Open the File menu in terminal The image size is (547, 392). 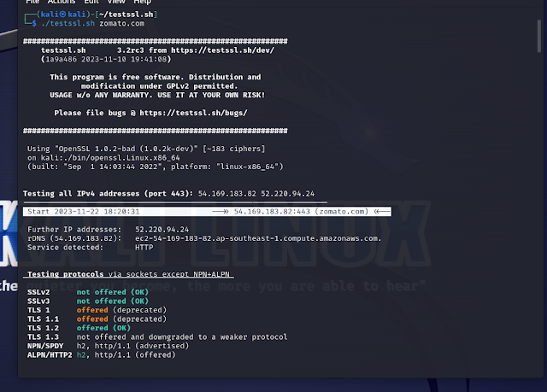click(32, 2)
